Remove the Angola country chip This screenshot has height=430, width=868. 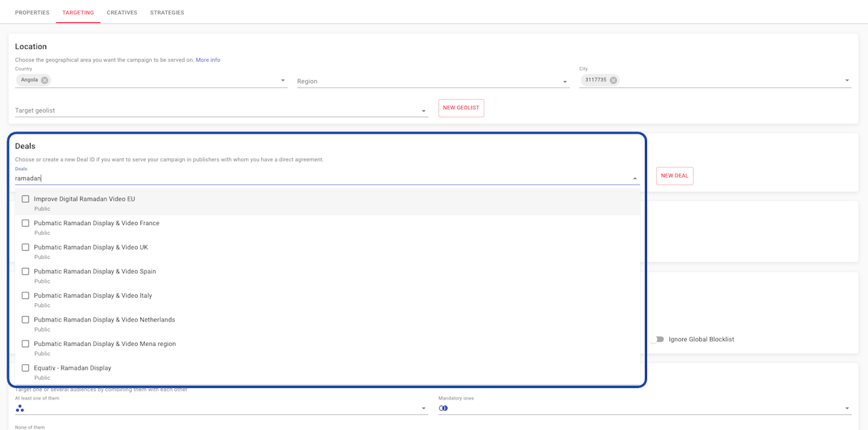45,80
